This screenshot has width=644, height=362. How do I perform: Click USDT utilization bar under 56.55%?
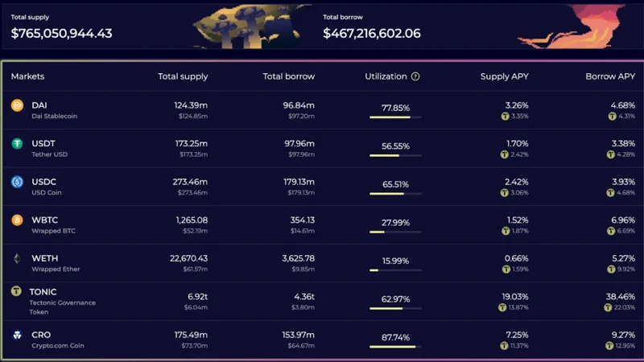coord(395,155)
